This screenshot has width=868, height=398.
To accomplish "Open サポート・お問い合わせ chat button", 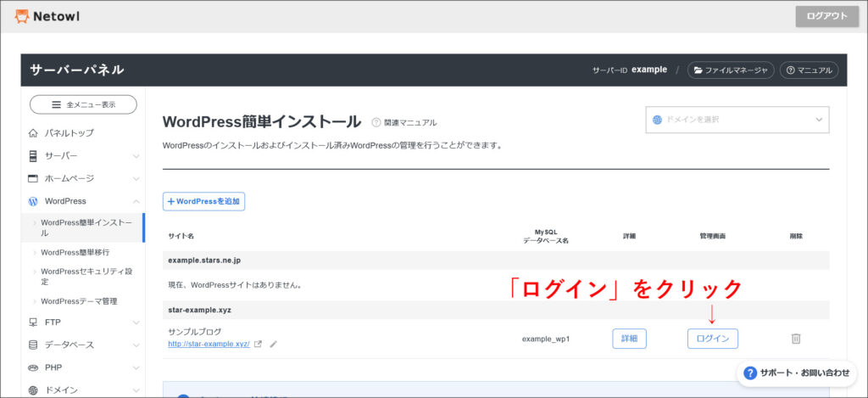I will point(797,373).
